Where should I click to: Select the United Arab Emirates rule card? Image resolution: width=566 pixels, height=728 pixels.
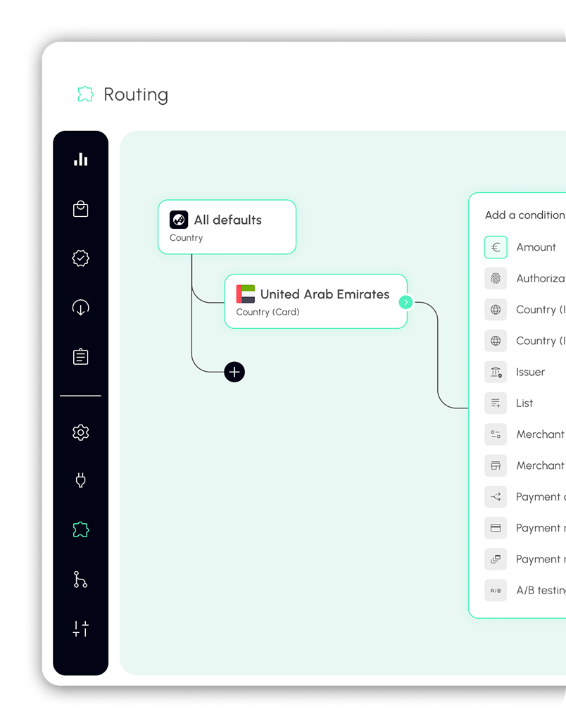coord(315,301)
